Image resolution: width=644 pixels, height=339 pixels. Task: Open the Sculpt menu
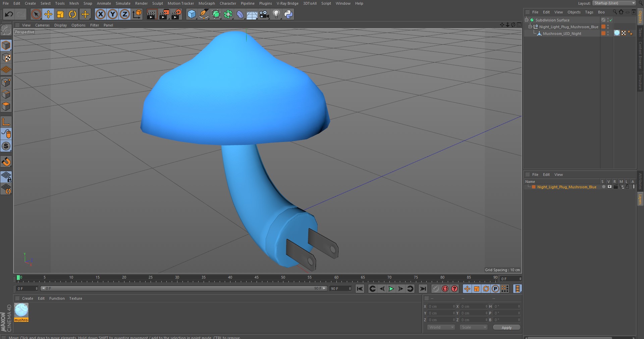pos(157,3)
